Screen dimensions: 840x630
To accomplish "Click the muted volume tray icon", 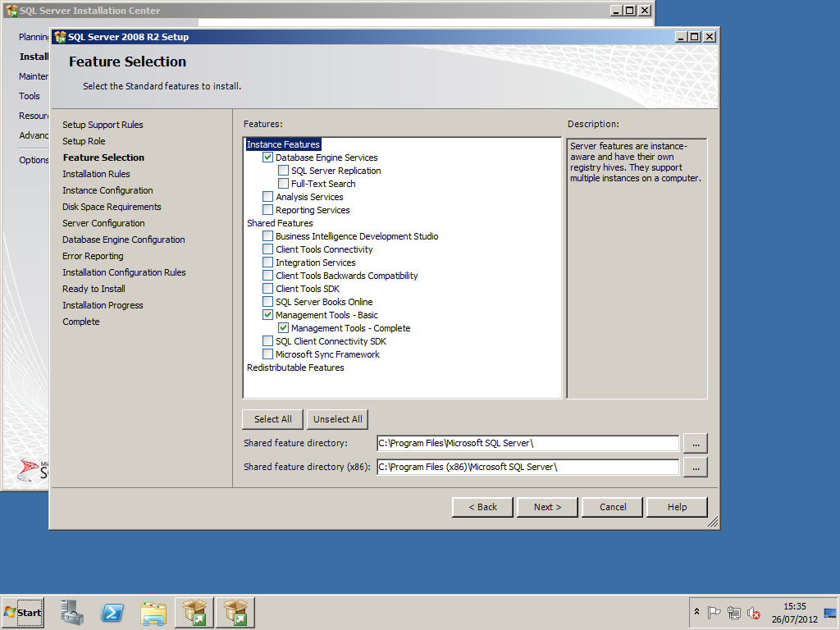I will tap(753, 612).
